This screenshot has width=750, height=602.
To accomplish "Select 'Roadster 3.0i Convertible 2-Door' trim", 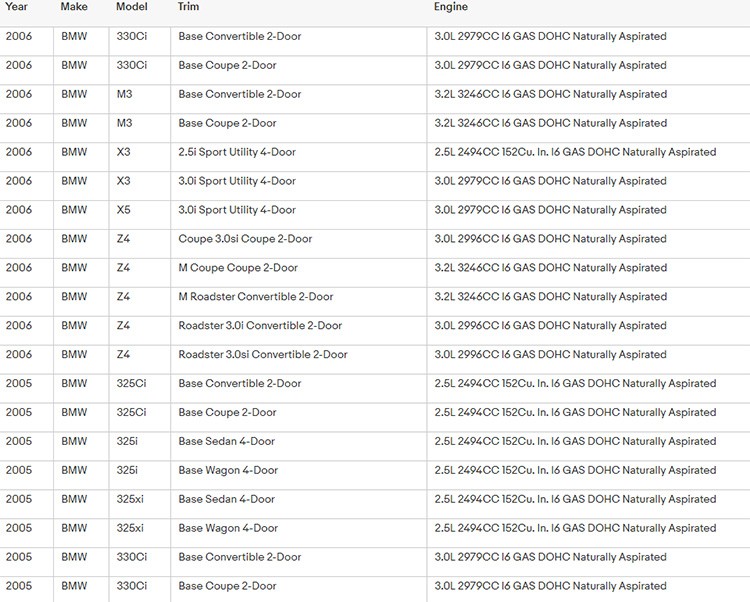I will tap(260, 325).
